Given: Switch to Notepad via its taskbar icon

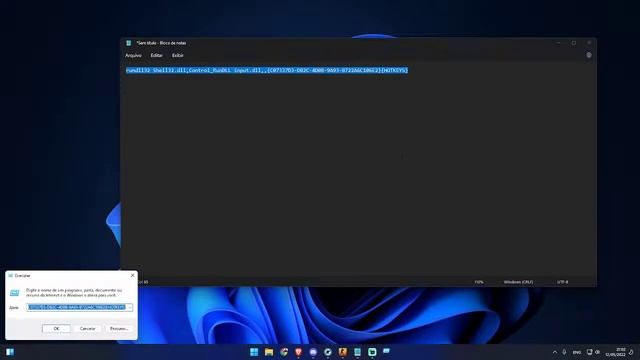Looking at the screenshot, I should tap(358, 352).
